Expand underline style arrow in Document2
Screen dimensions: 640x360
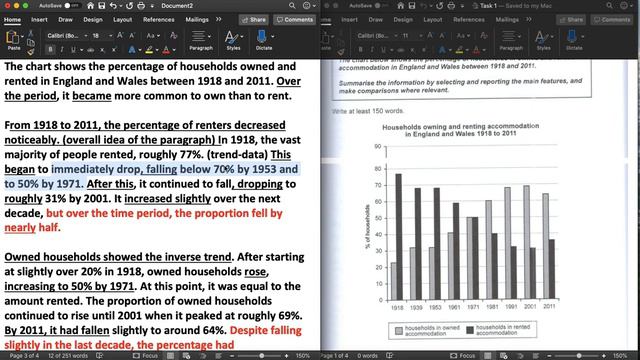81,50
